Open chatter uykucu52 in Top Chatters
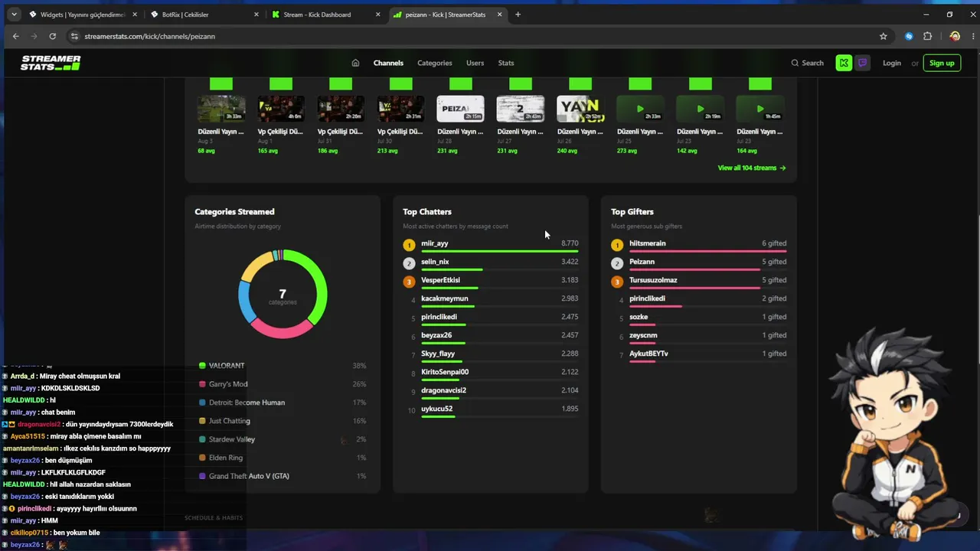 coord(436,409)
